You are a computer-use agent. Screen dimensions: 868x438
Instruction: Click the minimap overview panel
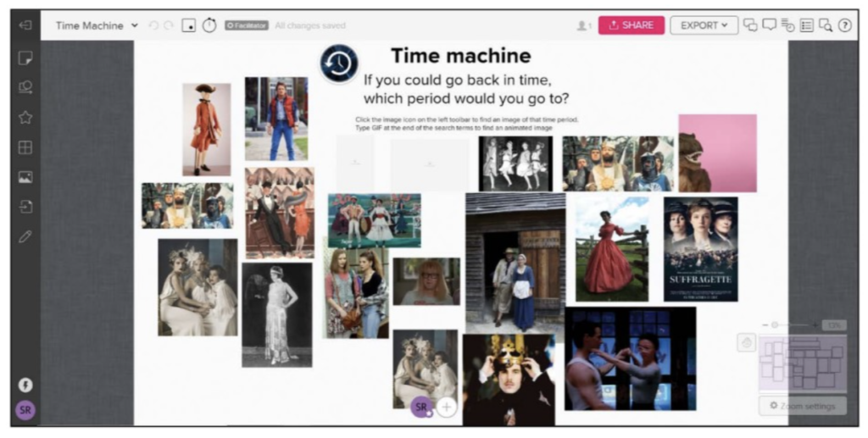click(x=803, y=363)
